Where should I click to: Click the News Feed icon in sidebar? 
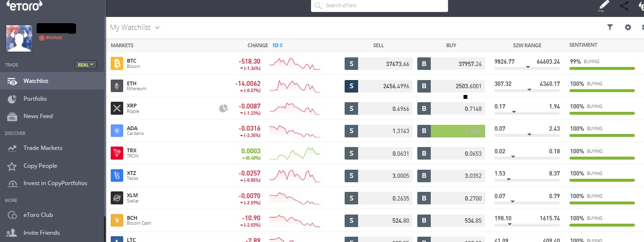(x=13, y=116)
